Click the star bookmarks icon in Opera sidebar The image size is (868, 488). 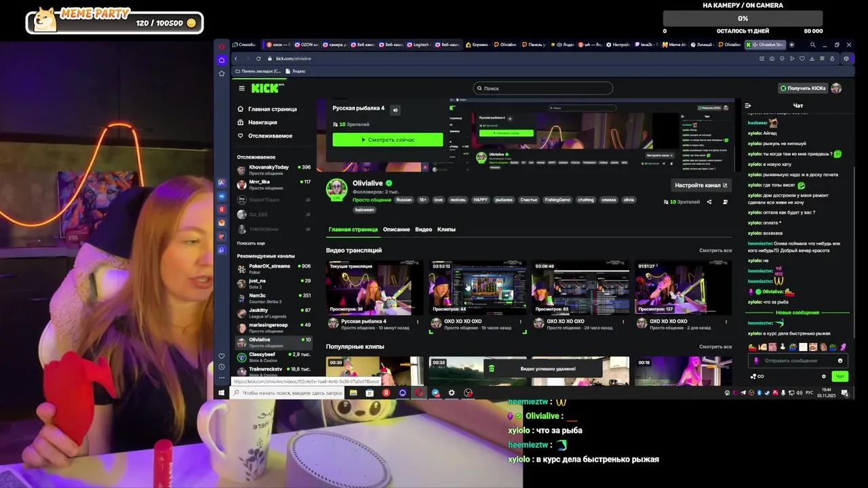[221, 73]
